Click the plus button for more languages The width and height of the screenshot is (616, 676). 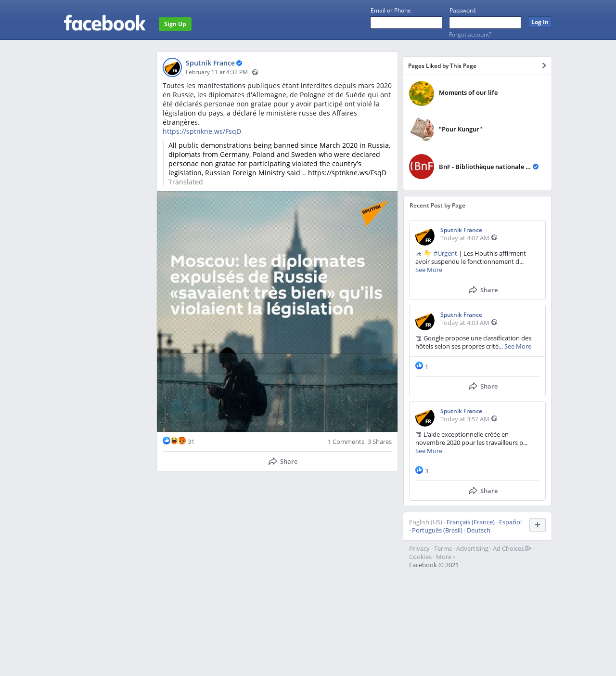point(538,525)
